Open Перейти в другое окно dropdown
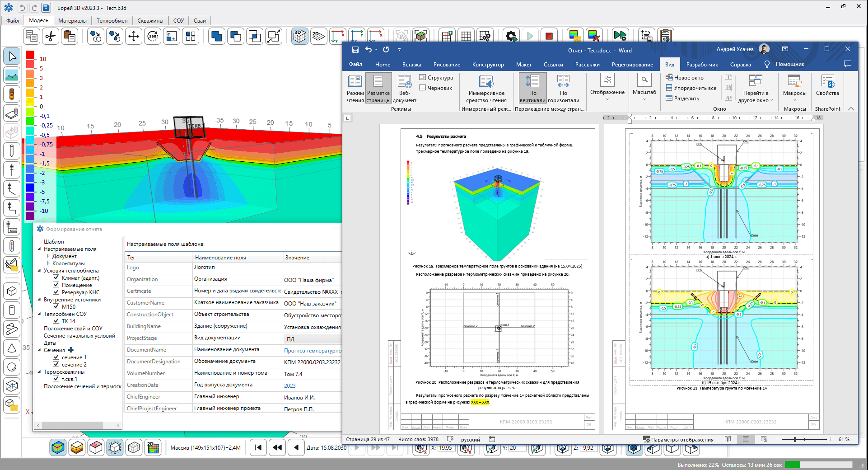 click(756, 89)
